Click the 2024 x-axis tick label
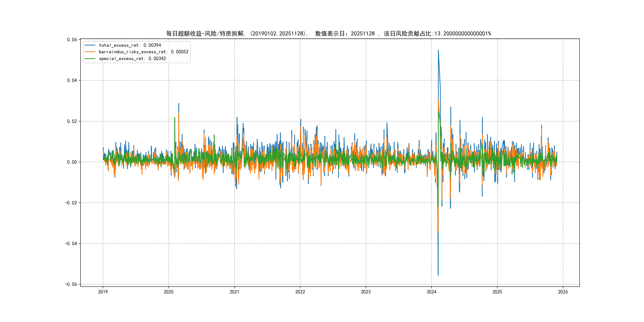The height and width of the screenshot is (322, 644). tap(432, 292)
